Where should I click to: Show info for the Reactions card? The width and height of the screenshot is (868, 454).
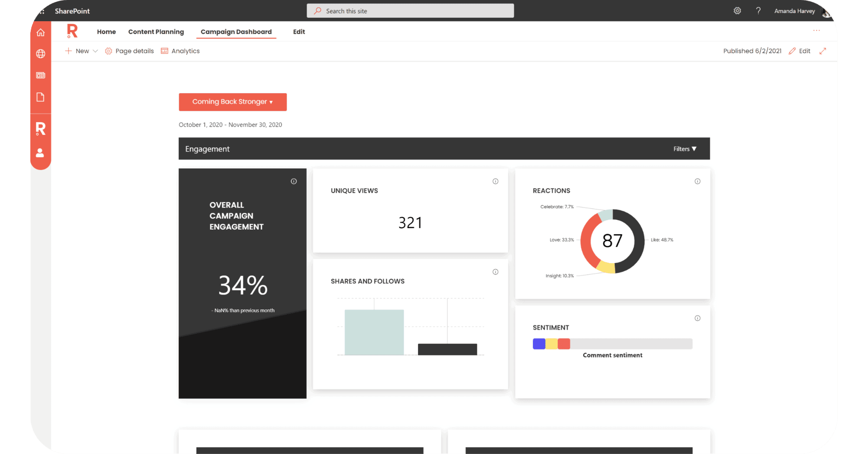697,181
